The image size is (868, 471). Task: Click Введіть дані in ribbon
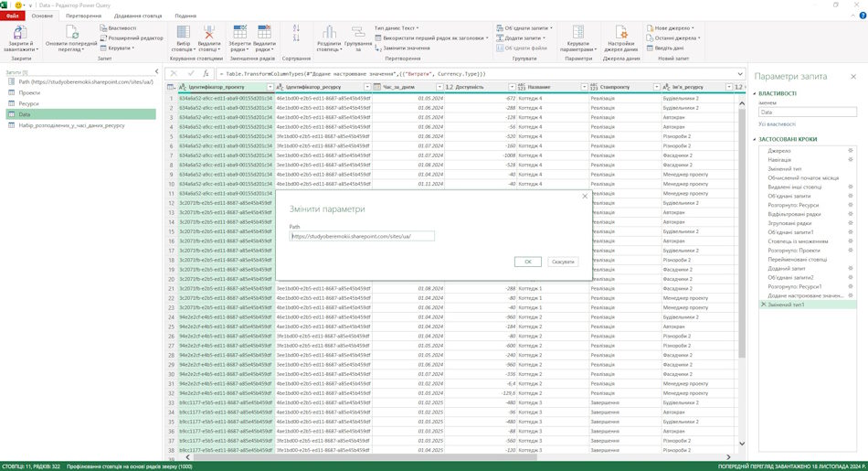pyautogui.click(x=665, y=48)
